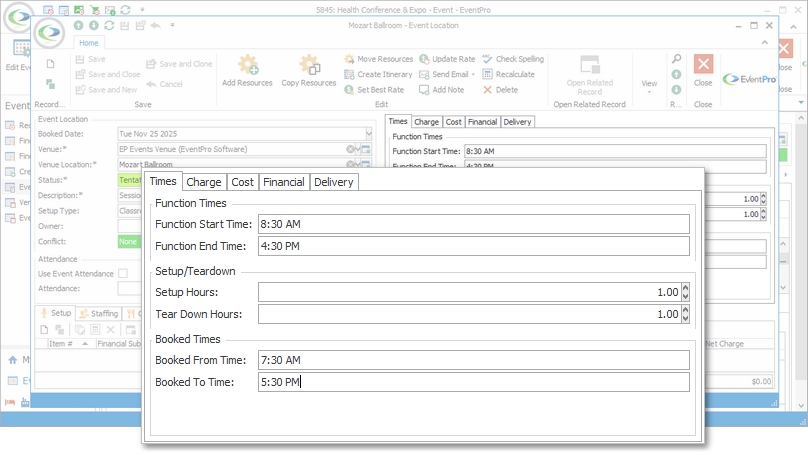Select the Setup tab at the bottom
808x455 pixels.
[x=56, y=313]
